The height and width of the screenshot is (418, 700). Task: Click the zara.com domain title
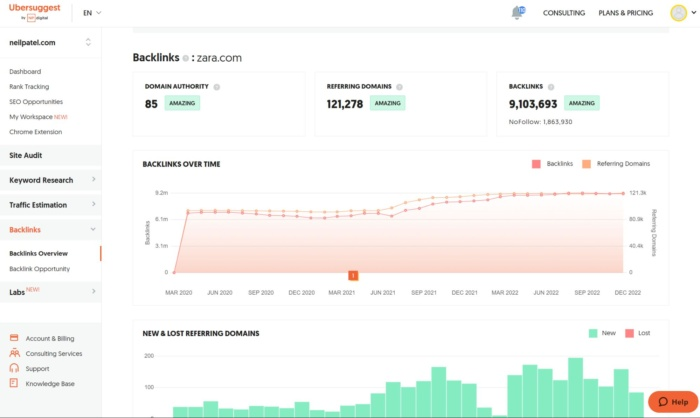pyautogui.click(x=219, y=58)
